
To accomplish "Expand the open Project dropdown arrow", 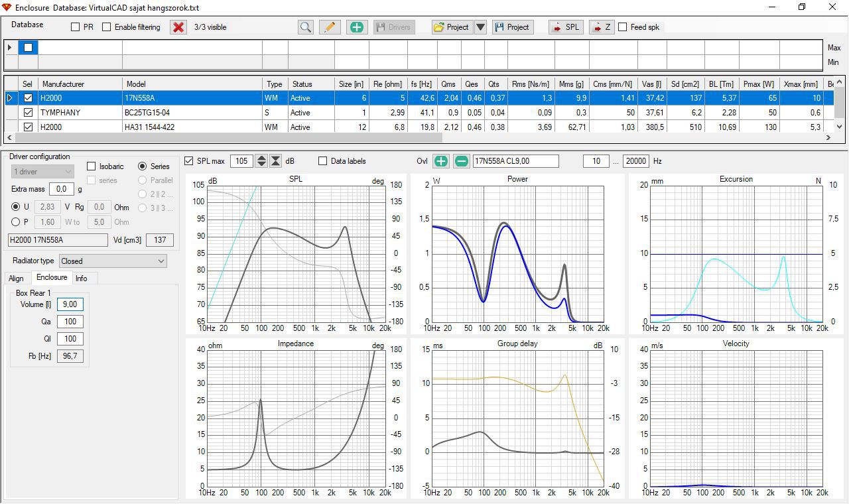I will click(481, 27).
